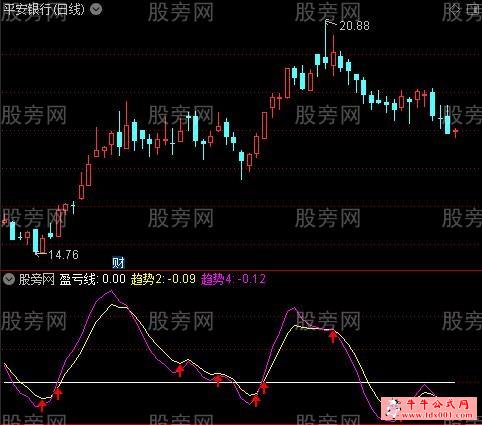Click the 财 financial event marker
The image size is (482, 425).
tap(118, 263)
